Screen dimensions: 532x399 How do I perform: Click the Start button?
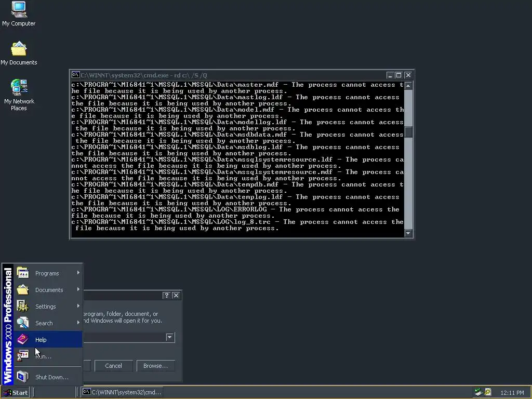click(16, 393)
